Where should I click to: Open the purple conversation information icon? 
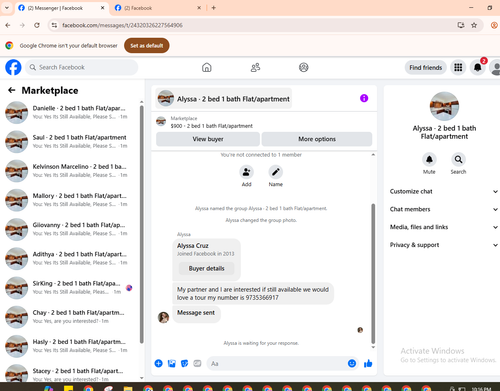point(364,98)
